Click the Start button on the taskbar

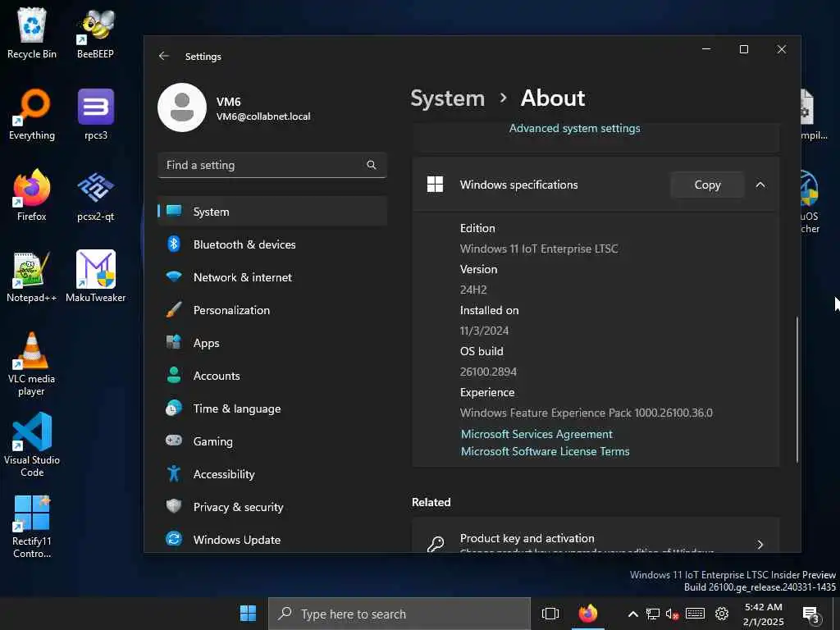point(248,614)
